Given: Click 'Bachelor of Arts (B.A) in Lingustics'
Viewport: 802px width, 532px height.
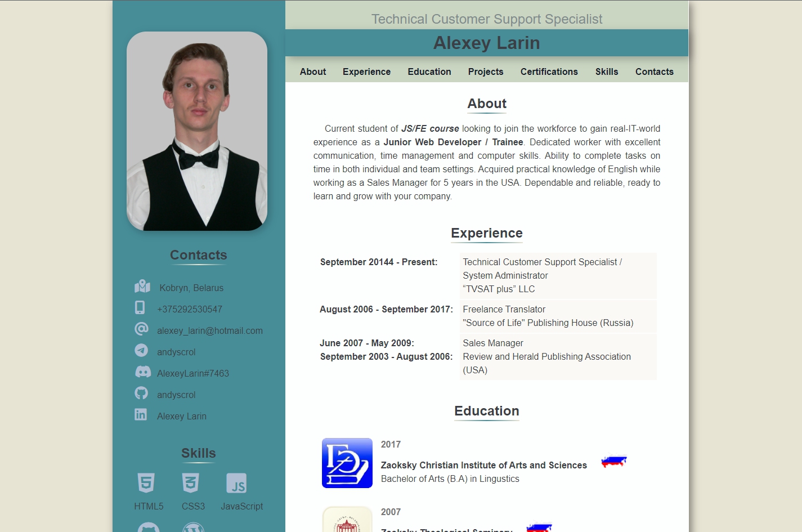Looking at the screenshot, I should [x=450, y=479].
